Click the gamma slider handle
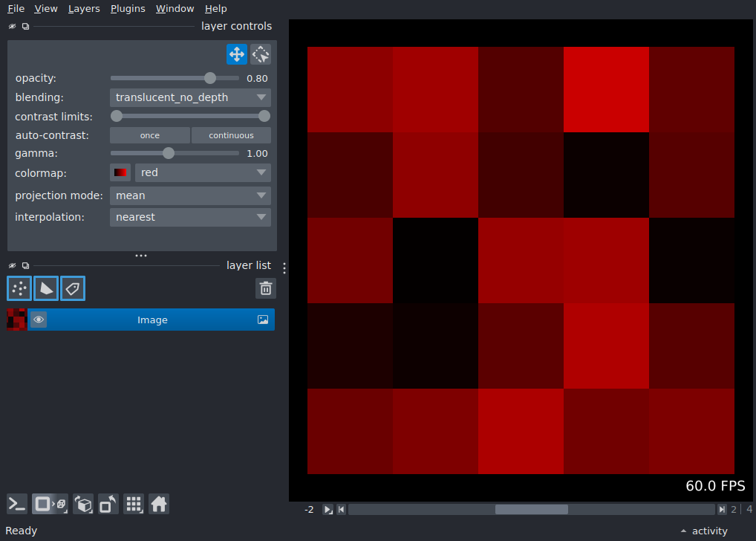 coord(169,154)
